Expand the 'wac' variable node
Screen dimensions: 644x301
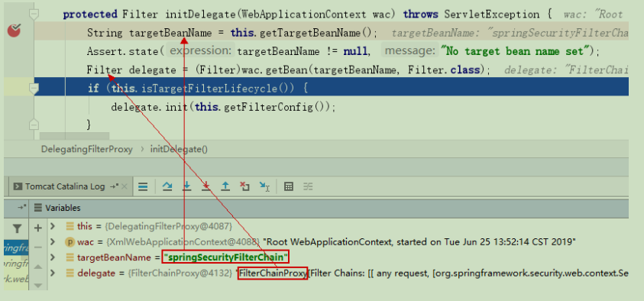click(x=52, y=242)
